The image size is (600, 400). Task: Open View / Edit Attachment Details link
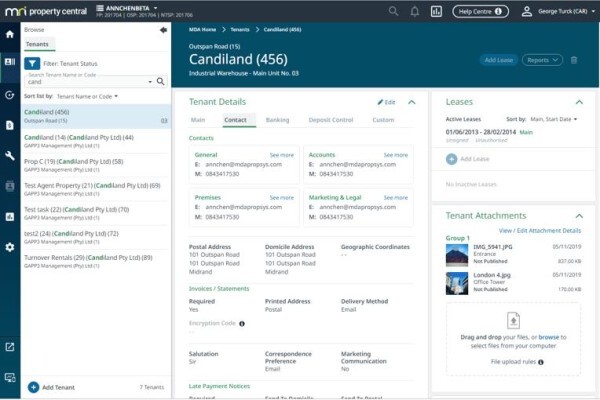540,230
